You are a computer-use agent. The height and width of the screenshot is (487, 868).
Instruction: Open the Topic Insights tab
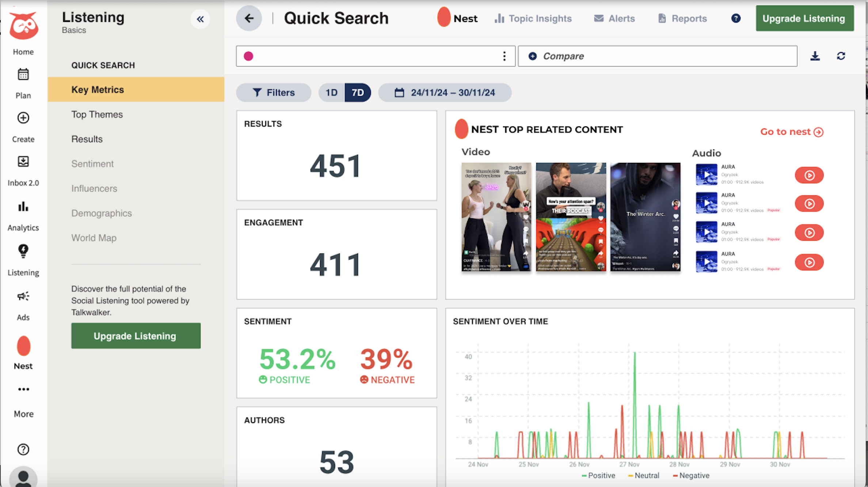[533, 19]
